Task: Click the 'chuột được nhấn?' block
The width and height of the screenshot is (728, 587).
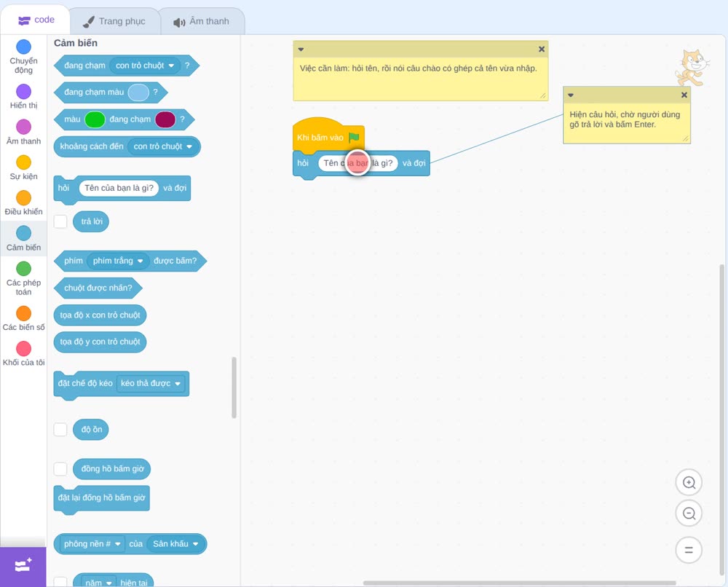Action: point(98,288)
